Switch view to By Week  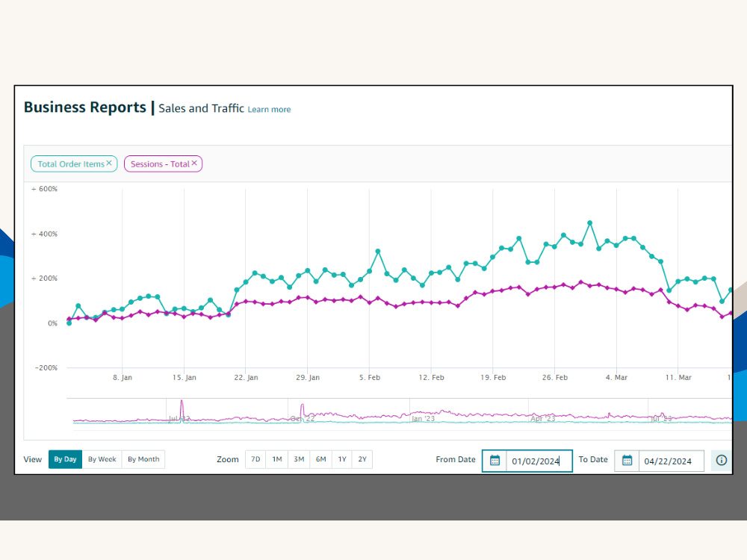tap(102, 459)
